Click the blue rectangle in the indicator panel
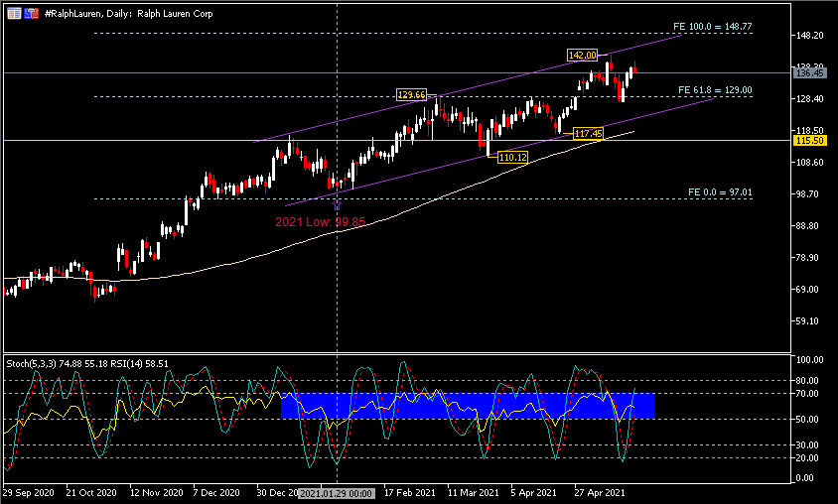 (468, 406)
